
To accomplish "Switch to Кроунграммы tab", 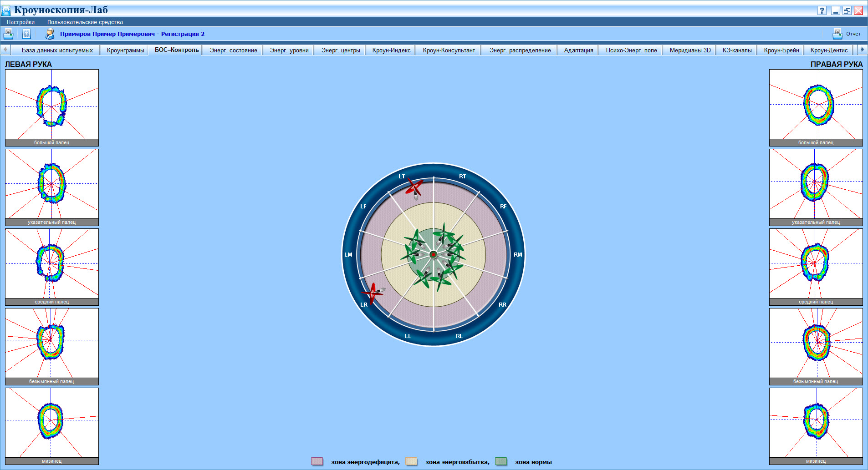I will [x=125, y=50].
